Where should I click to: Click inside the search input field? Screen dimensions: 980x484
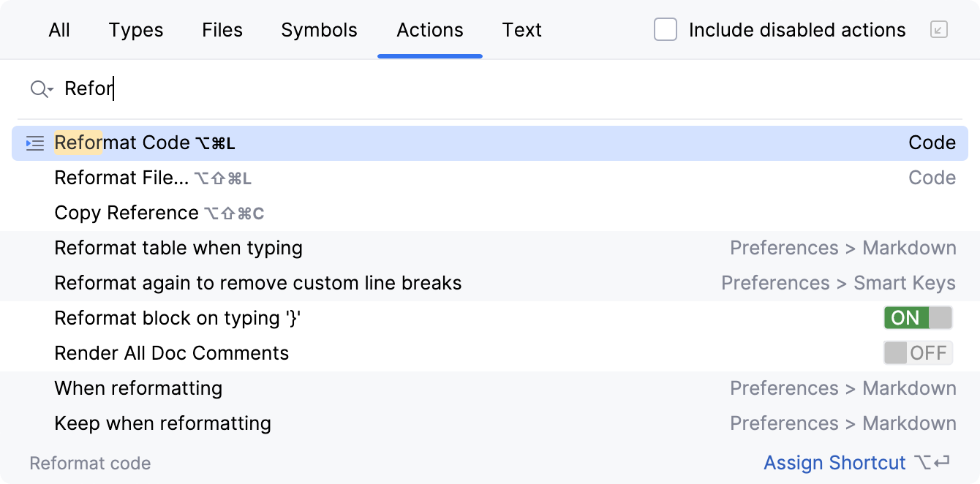[293, 89]
